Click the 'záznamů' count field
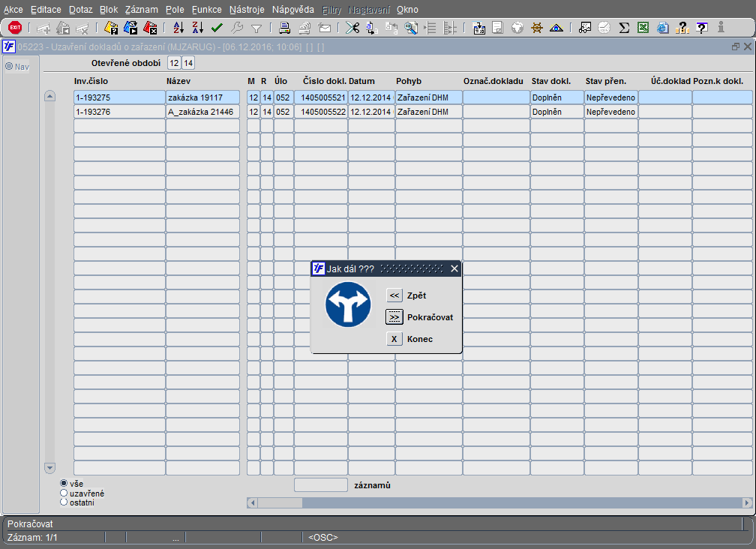This screenshot has height=549, width=756. 321,485
